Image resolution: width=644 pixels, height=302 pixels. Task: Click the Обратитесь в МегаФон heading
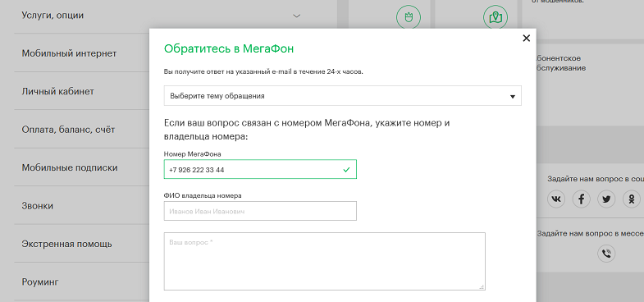pos(229,48)
